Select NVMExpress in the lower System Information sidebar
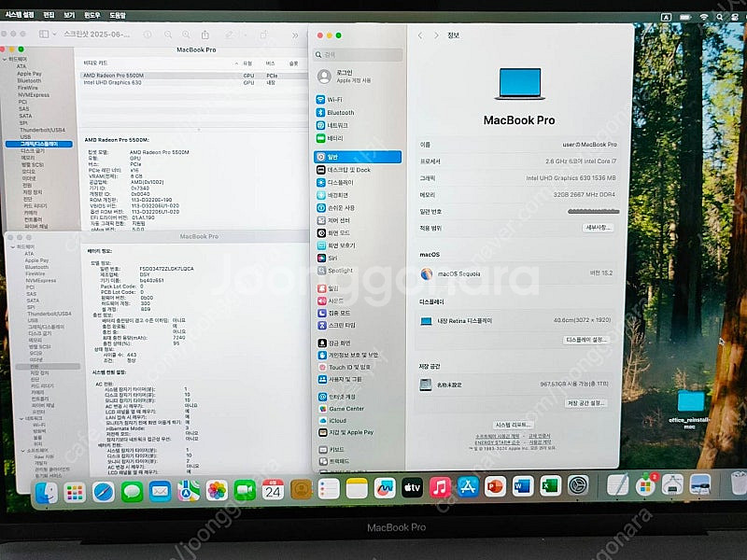The height and width of the screenshot is (560, 747). click(x=40, y=281)
